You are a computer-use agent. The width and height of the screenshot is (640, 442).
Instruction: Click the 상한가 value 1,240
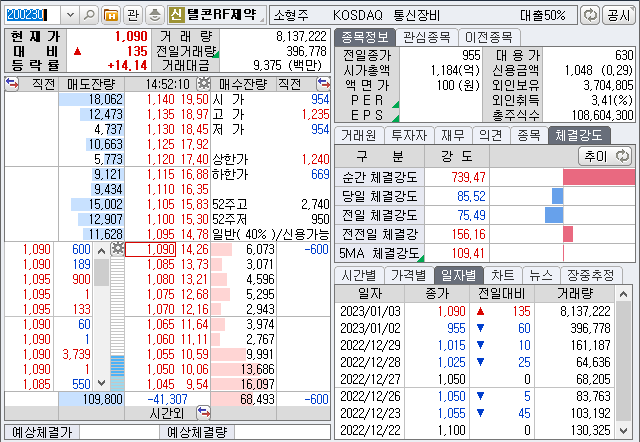point(315,159)
